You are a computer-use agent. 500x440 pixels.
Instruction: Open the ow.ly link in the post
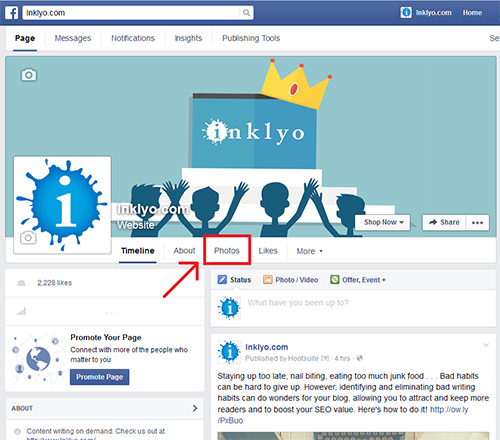(449, 409)
